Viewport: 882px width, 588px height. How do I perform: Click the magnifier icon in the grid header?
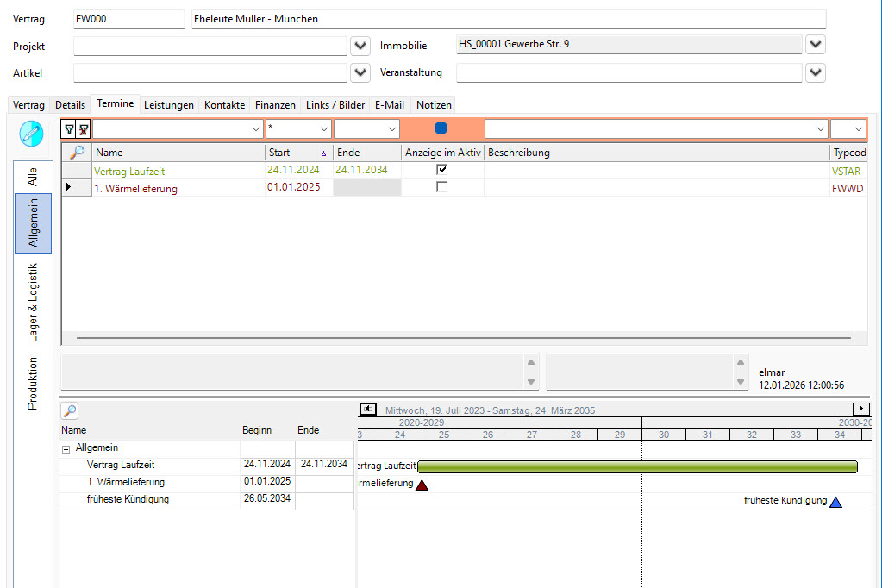click(77, 153)
